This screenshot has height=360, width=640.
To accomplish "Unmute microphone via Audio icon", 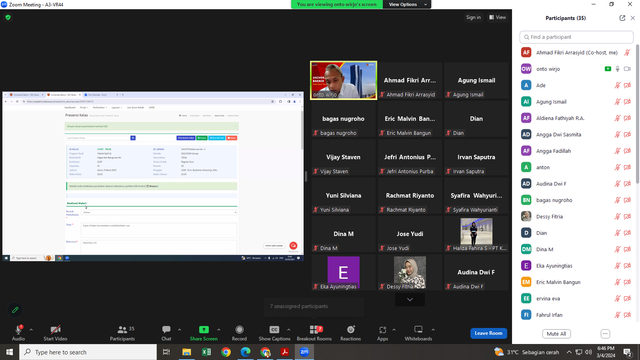I will coord(18,330).
